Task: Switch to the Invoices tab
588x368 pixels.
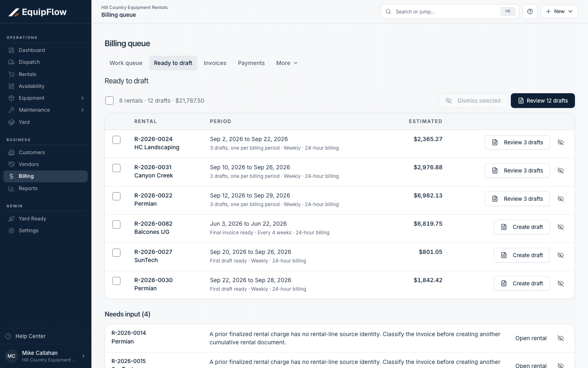Action: [x=215, y=63]
